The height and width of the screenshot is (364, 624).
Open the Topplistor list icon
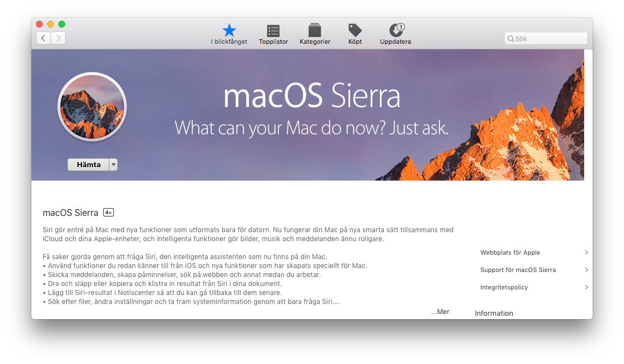point(273,31)
